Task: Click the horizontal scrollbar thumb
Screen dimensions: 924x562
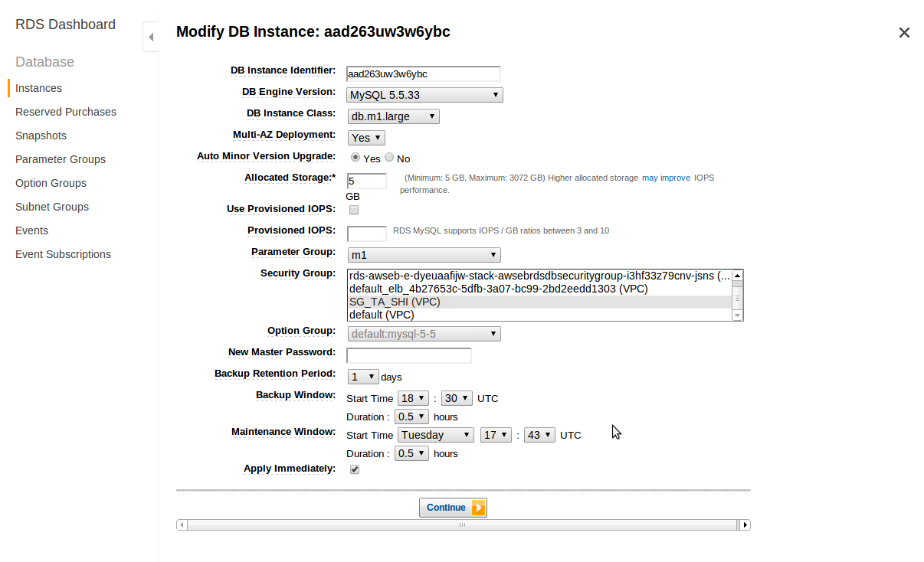Action: (462, 524)
